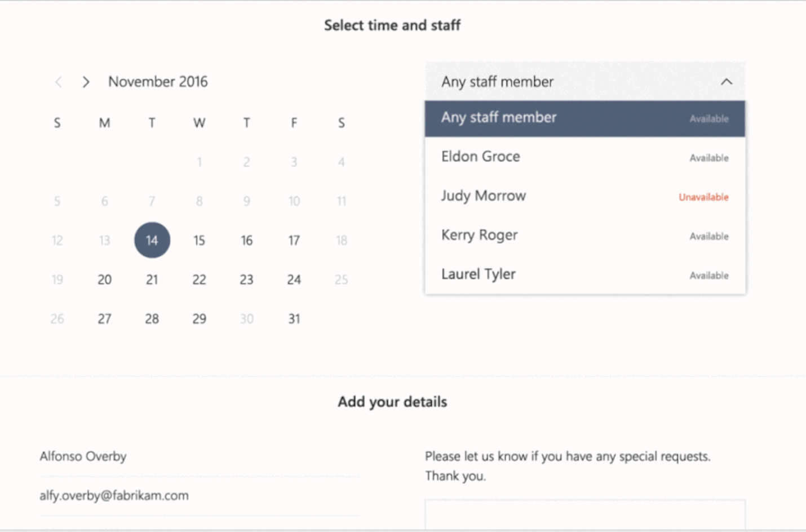Click the alfy.overby@fabrikam.com email field

199,496
